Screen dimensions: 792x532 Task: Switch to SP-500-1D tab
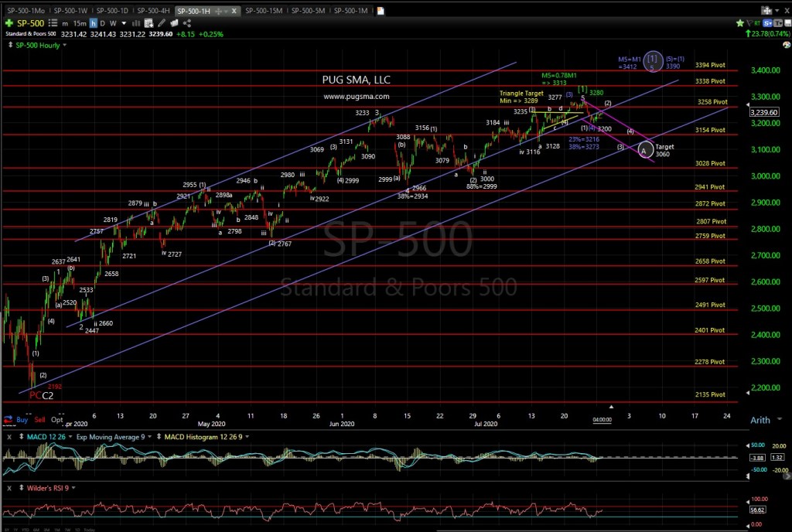112,11
